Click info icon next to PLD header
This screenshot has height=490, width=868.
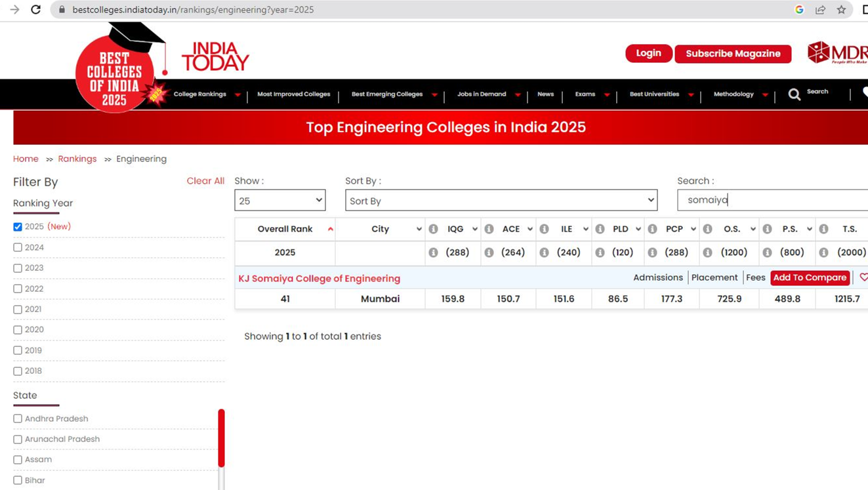tap(600, 229)
